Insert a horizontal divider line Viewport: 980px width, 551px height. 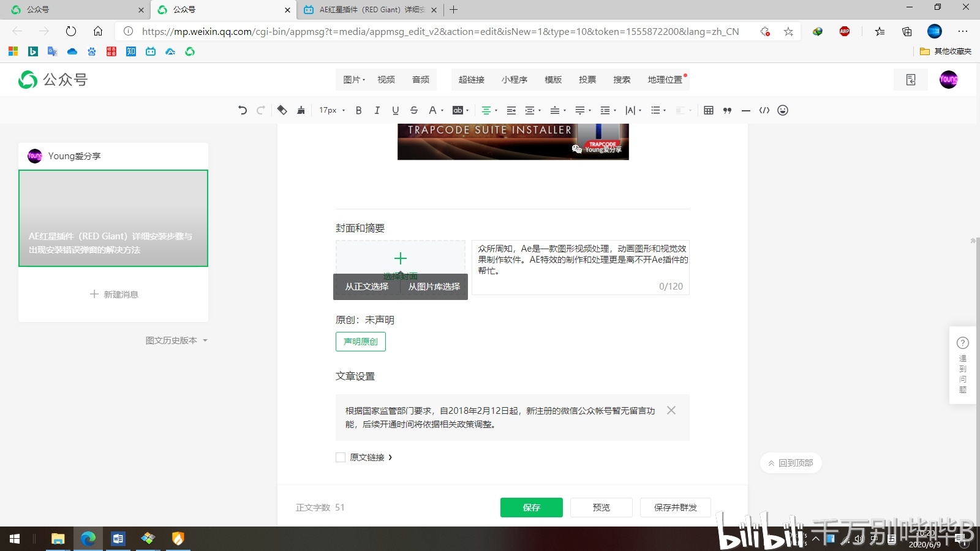click(x=745, y=110)
